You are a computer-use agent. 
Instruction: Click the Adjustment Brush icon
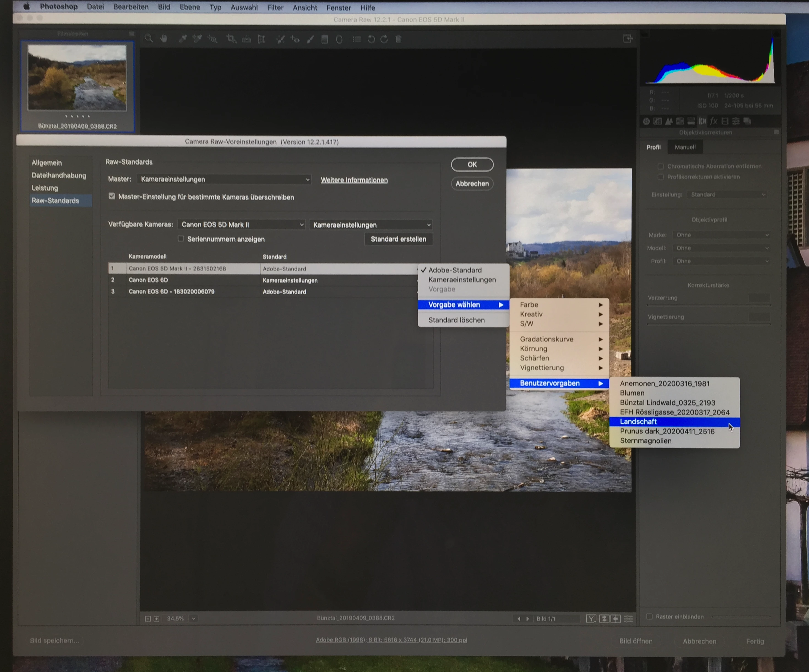310,39
